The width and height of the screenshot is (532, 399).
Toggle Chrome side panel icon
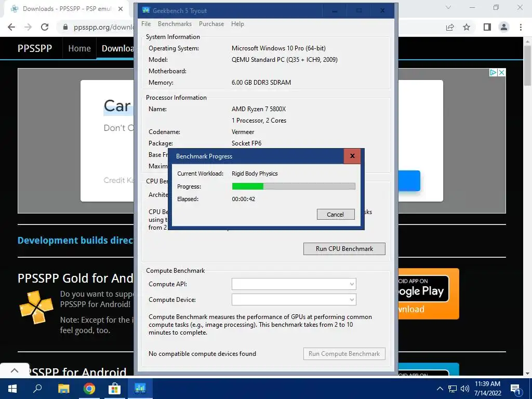tap(487, 27)
